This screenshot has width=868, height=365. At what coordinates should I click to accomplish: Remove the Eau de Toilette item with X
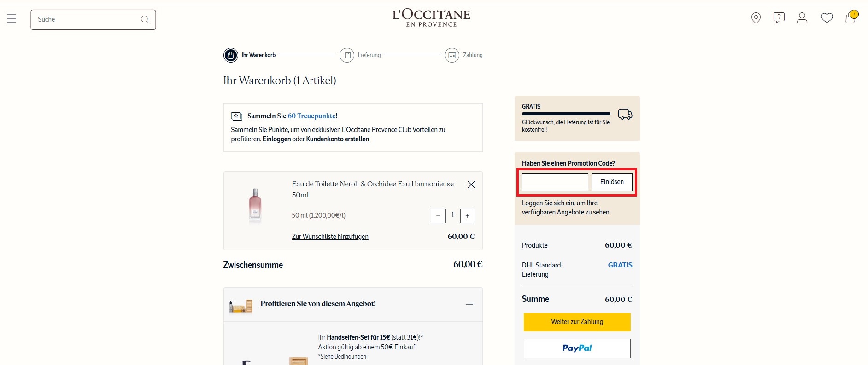click(471, 185)
